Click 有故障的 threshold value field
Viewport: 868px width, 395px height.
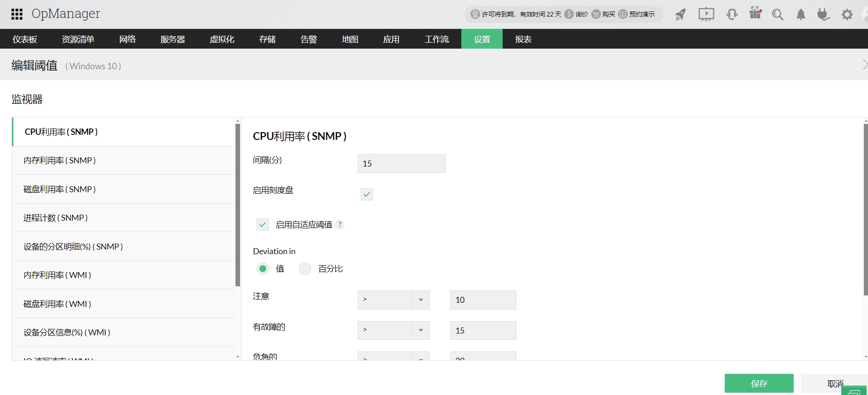(483, 330)
